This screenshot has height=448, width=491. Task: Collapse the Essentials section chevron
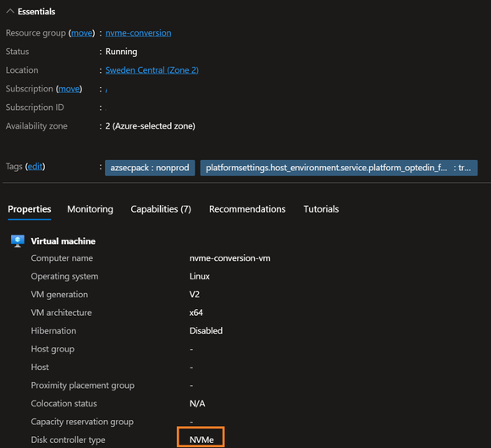click(10, 12)
